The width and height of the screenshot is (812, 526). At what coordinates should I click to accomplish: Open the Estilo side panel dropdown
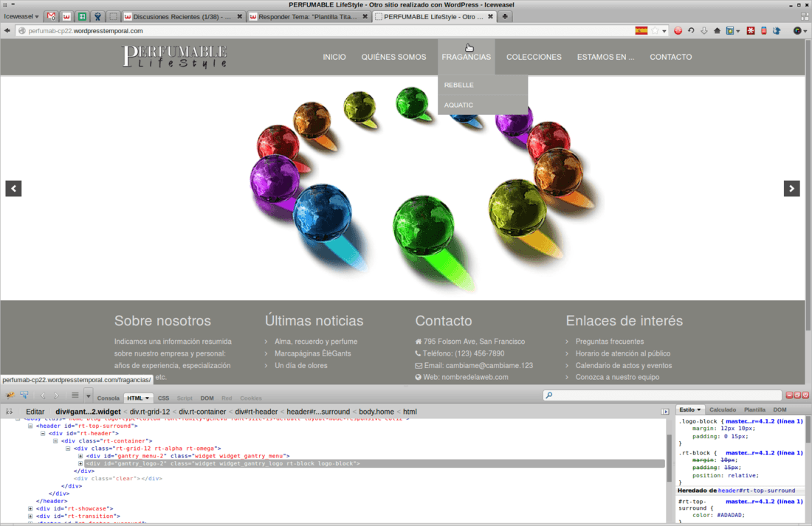(x=698, y=409)
